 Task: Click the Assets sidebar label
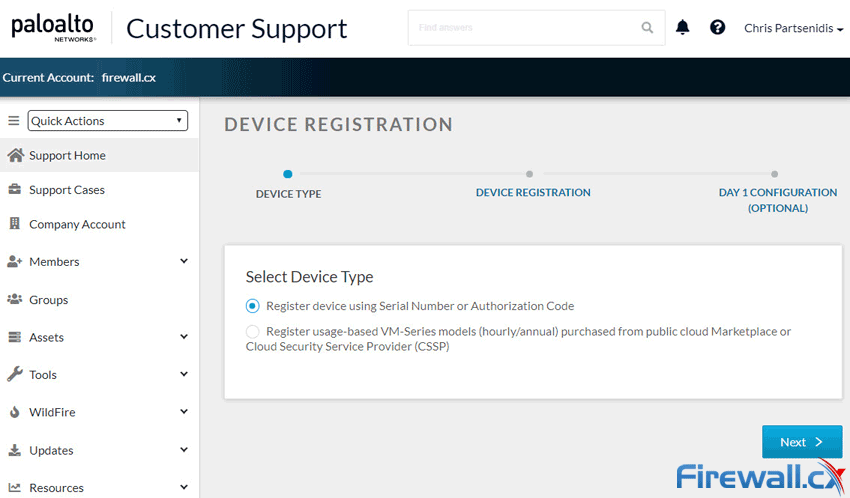point(46,337)
